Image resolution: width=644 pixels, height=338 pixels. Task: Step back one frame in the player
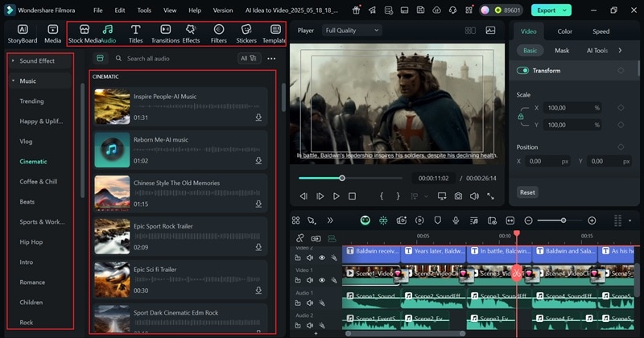click(x=303, y=196)
